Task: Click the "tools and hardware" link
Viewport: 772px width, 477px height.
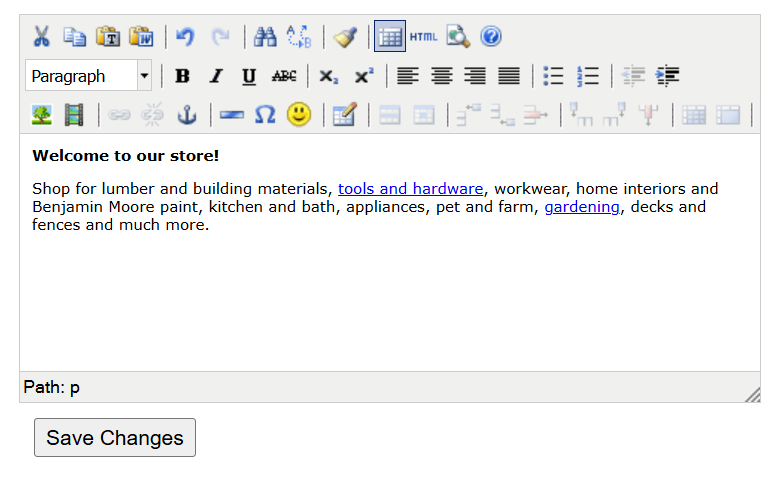Action: point(410,189)
